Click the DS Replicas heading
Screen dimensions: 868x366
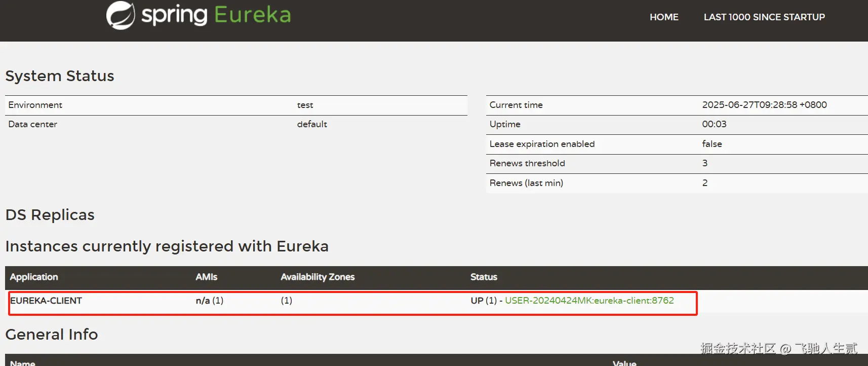50,215
